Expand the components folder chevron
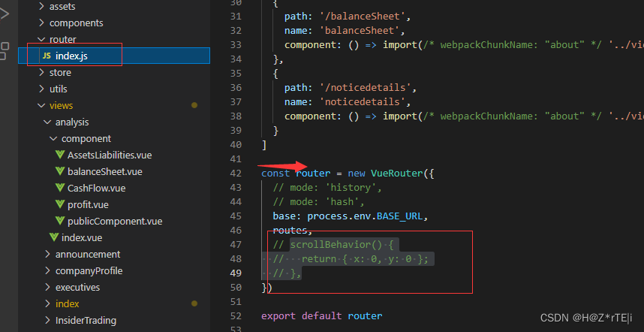This screenshot has width=644, height=332. pos(41,23)
